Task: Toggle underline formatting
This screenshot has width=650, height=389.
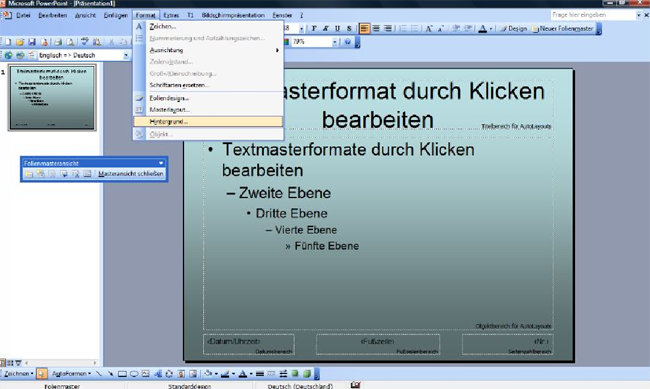Action: tap(337, 28)
